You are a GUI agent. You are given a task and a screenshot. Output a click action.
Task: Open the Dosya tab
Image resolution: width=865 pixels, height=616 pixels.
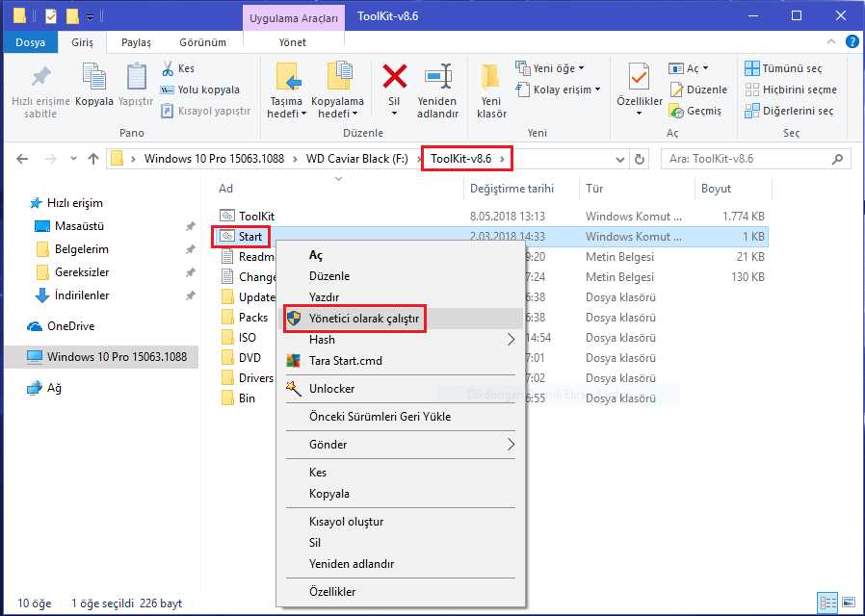[30, 42]
